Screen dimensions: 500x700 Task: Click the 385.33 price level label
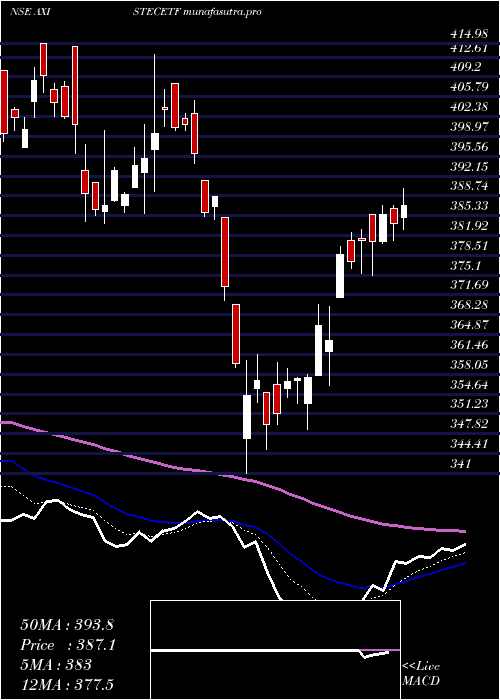pyautogui.click(x=469, y=206)
